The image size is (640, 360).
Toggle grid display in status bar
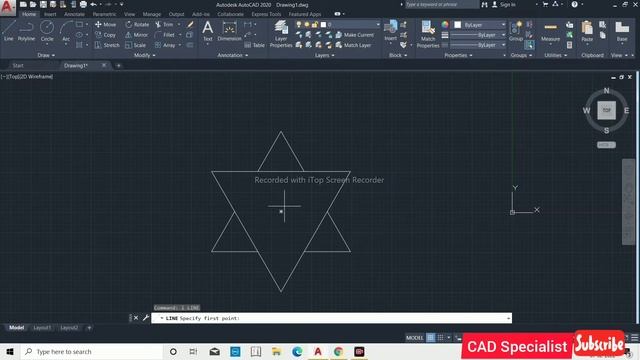coord(431,338)
